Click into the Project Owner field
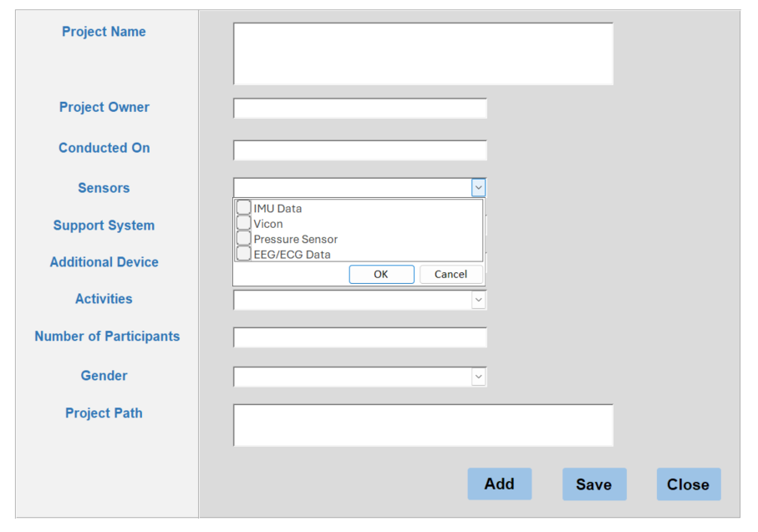758x532 pixels. point(359,109)
